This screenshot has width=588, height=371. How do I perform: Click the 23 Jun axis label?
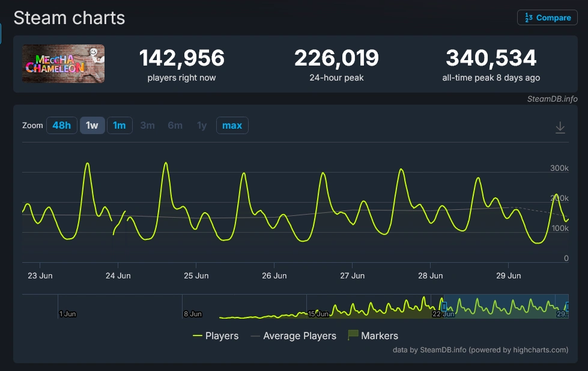click(x=40, y=275)
